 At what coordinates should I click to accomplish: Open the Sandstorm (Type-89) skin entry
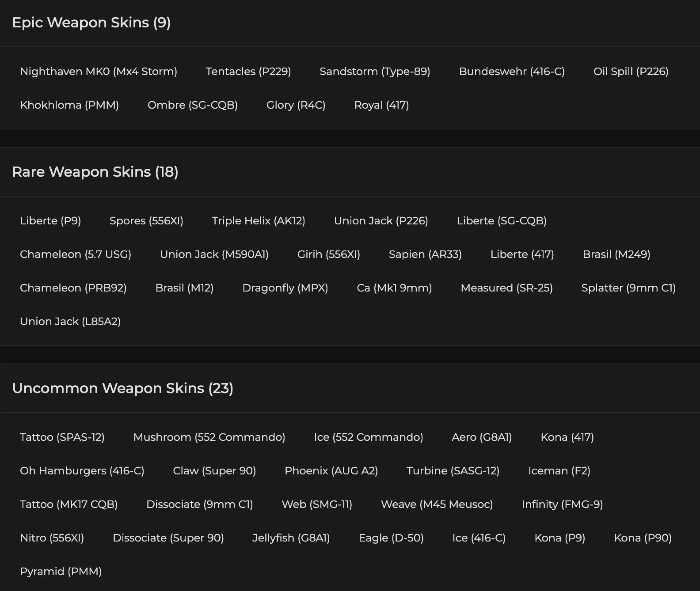coord(375,72)
